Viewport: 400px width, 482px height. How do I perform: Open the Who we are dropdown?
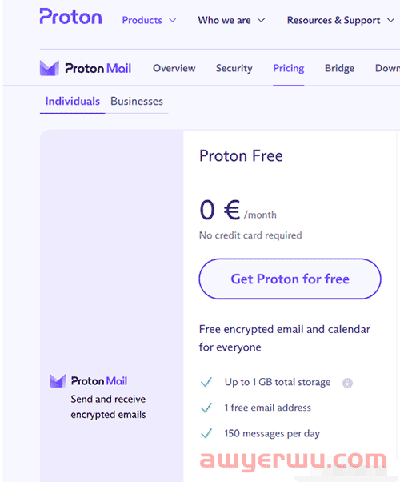click(x=231, y=20)
